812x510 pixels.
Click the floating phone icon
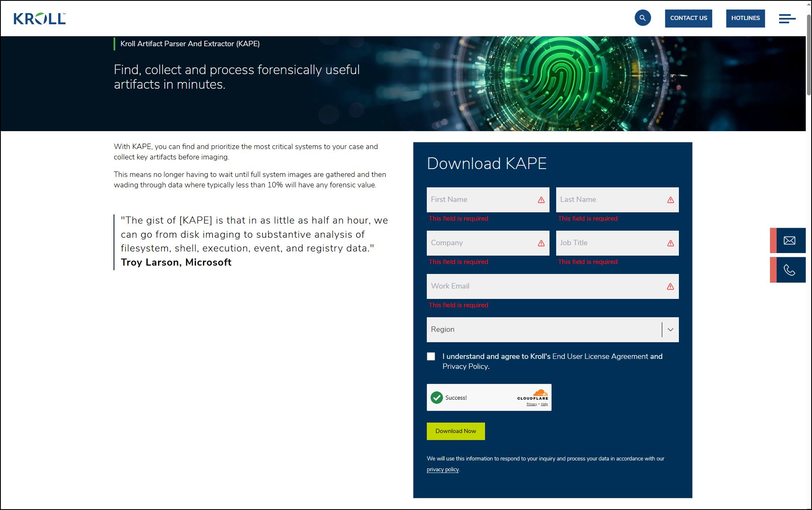[789, 270]
